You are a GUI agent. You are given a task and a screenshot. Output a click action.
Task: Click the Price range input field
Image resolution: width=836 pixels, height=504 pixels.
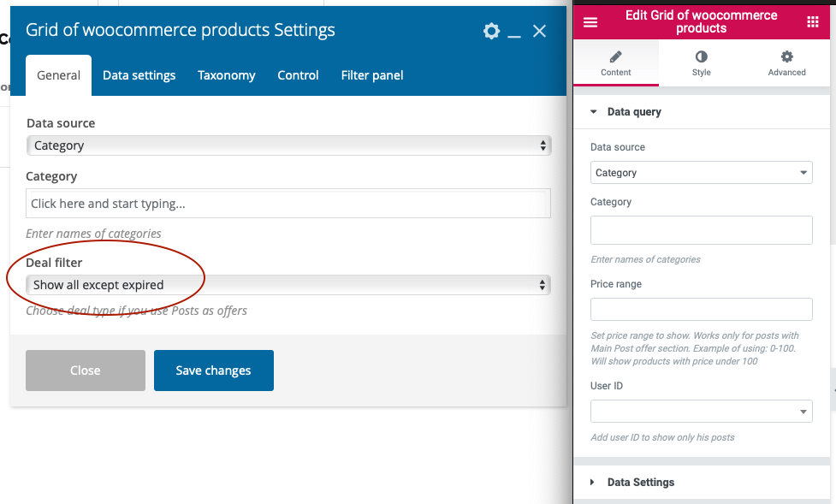(701, 309)
